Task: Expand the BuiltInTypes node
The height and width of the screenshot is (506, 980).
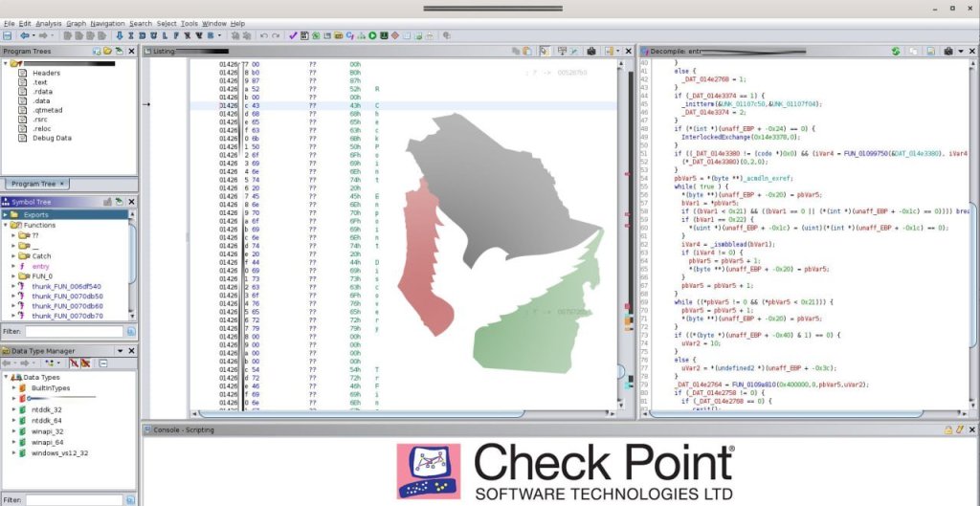Action: pos(13,387)
